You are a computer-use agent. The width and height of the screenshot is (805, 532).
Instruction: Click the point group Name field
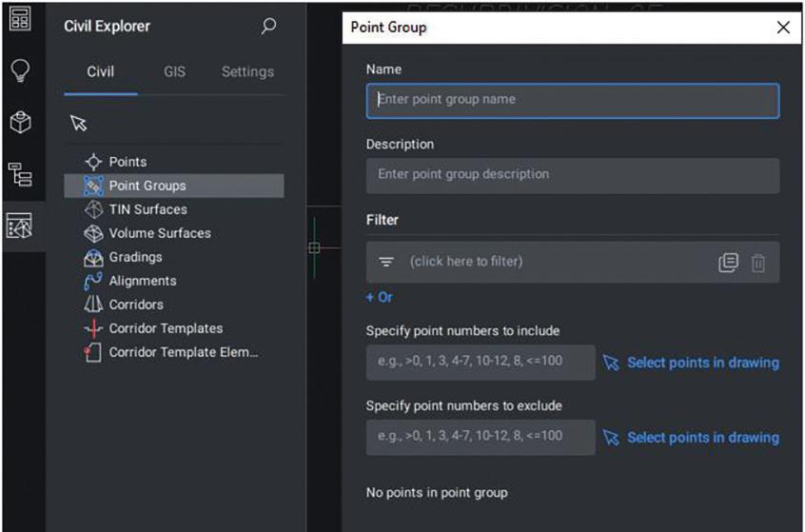573,101
